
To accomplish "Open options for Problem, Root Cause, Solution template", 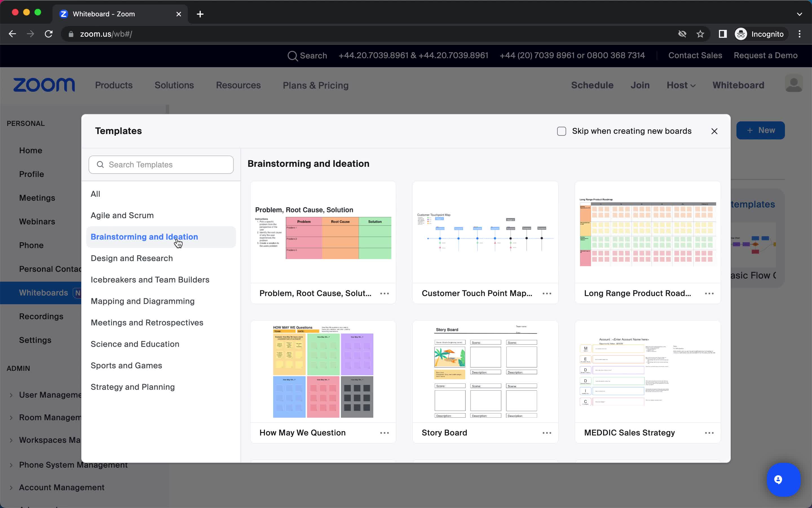I will pyautogui.click(x=385, y=294).
